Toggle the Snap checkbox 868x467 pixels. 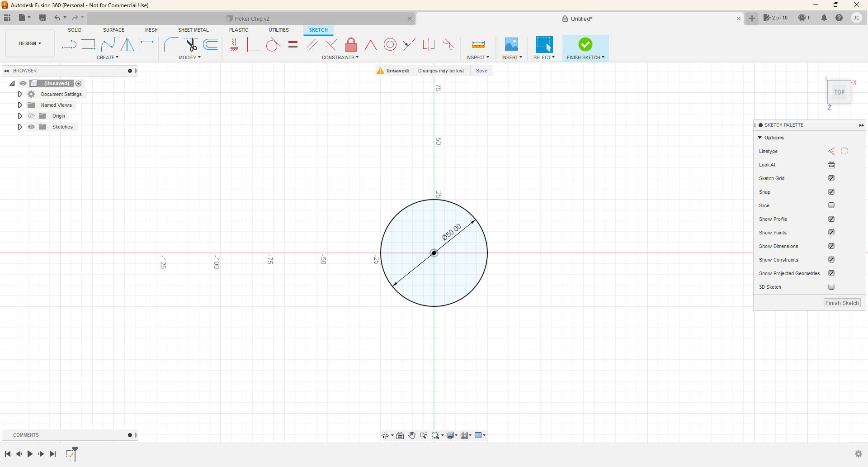tap(831, 192)
